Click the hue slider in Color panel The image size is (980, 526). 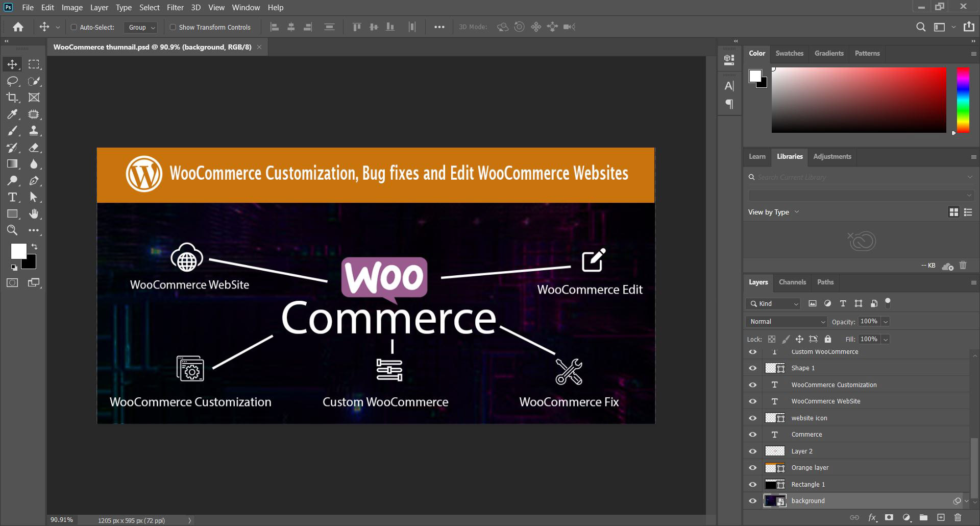pos(963,100)
